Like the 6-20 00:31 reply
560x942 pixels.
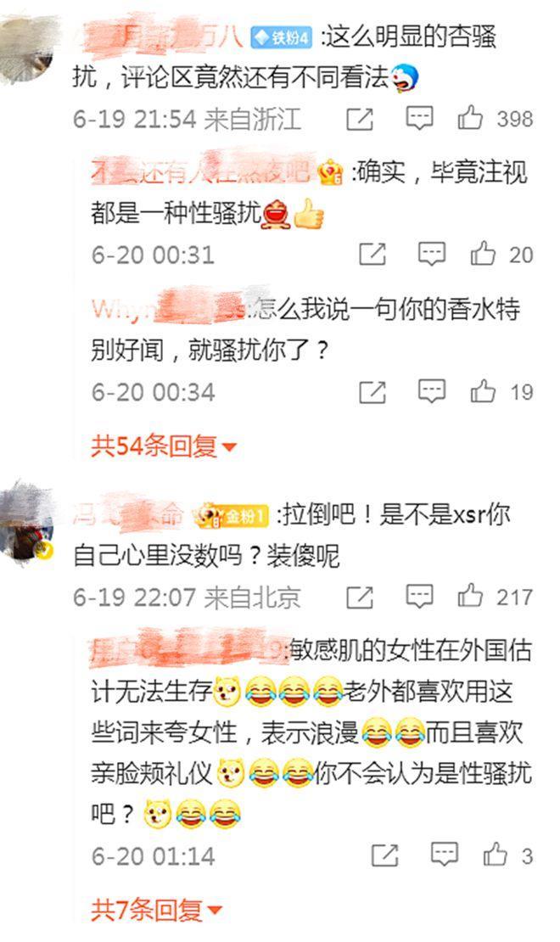(483, 254)
